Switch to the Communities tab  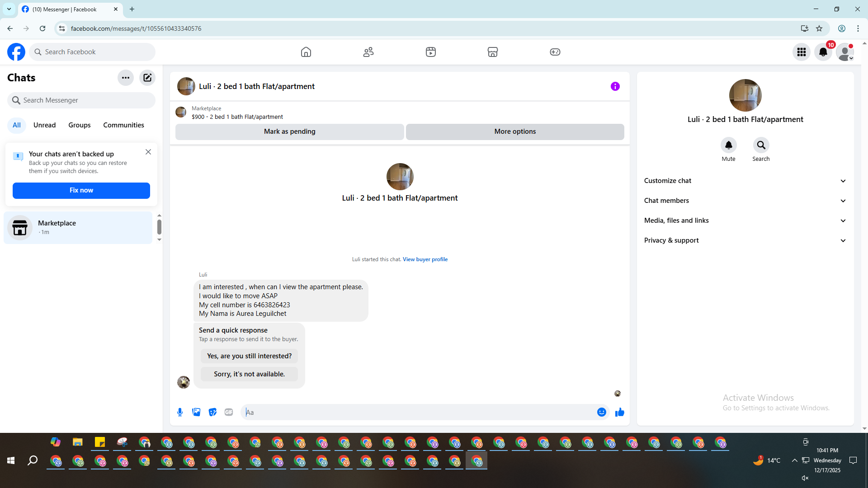point(123,125)
